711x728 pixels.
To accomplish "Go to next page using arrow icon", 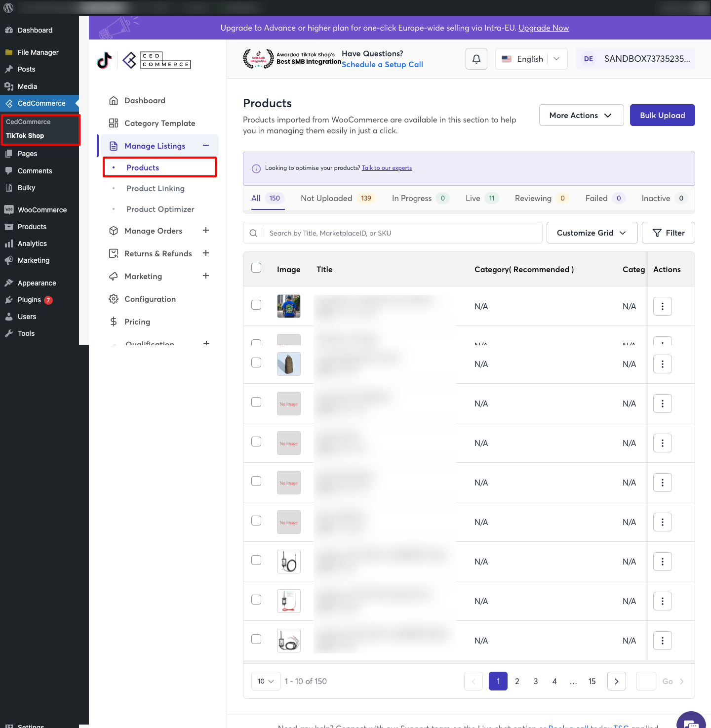I will [x=616, y=681].
